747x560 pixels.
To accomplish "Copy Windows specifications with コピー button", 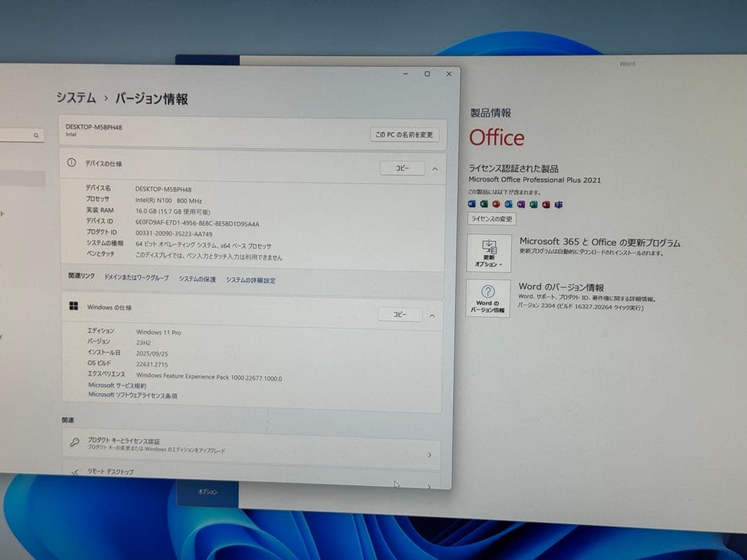I will pyautogui.click(x=402, y=315).
